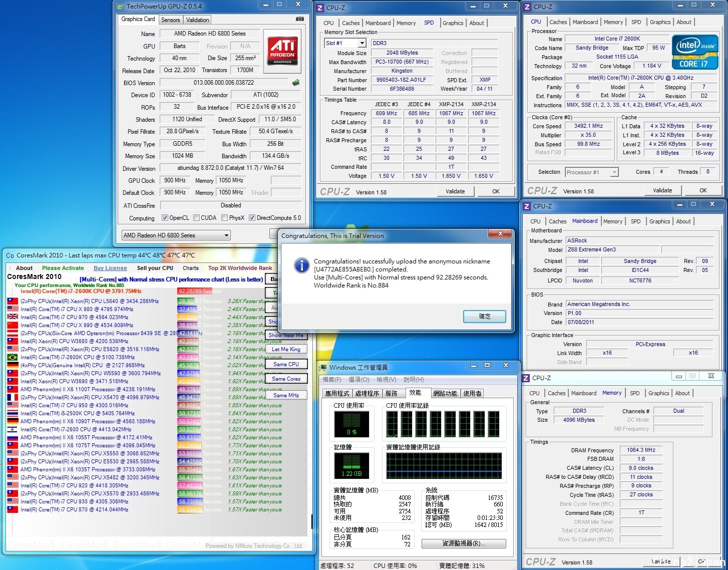Click the 資源監視器(R)... button in Task Manager
The height and width of the screenshot is (570, 728).
pyautogui.click(x=464, y=543)
